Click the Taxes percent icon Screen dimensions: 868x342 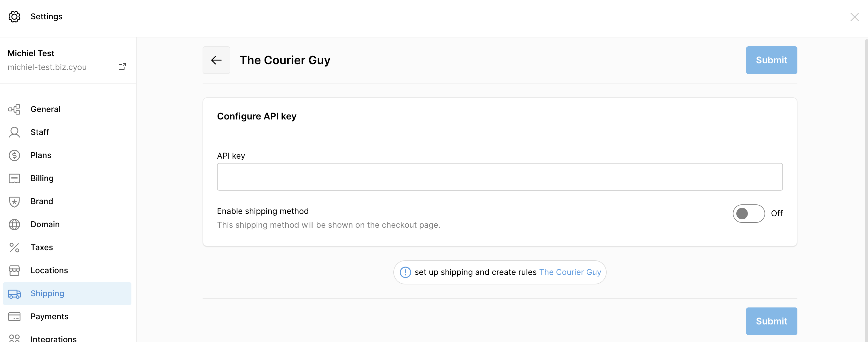(x=14, y=247)
